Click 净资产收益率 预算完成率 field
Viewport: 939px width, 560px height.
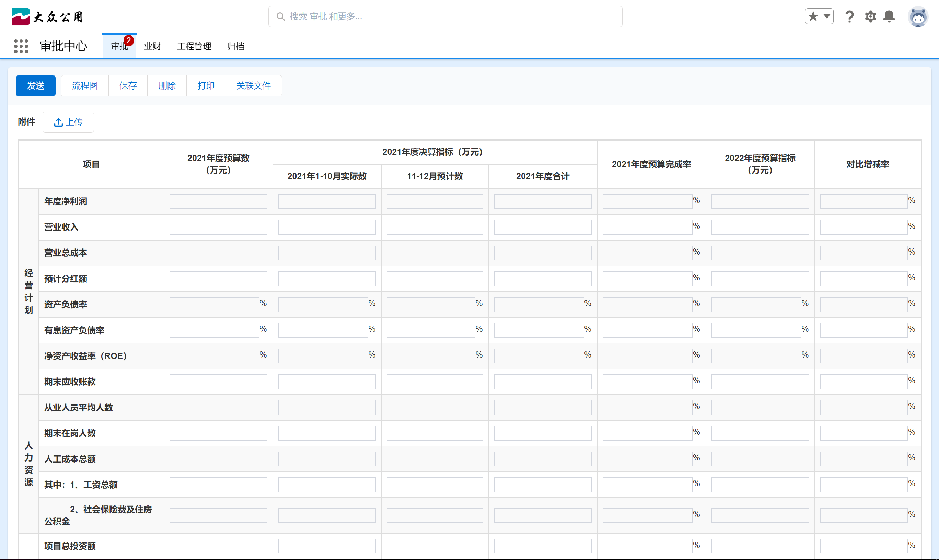[x=648, y=355]
